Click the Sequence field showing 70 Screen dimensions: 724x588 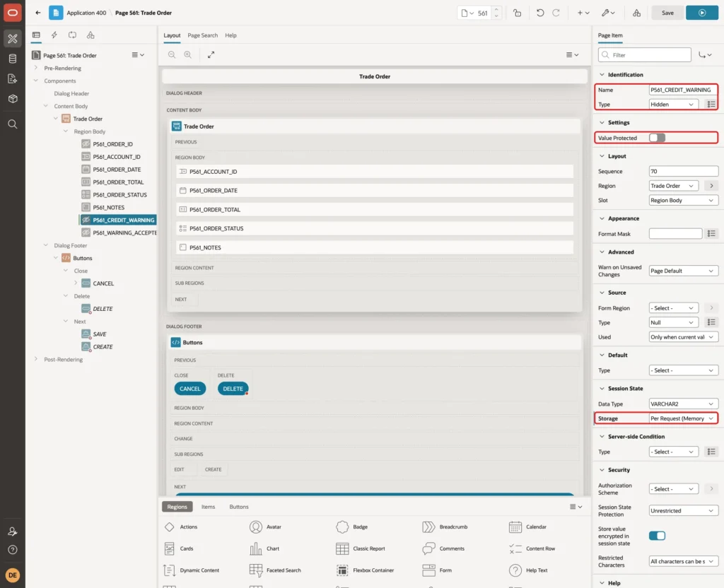point(684,171)
